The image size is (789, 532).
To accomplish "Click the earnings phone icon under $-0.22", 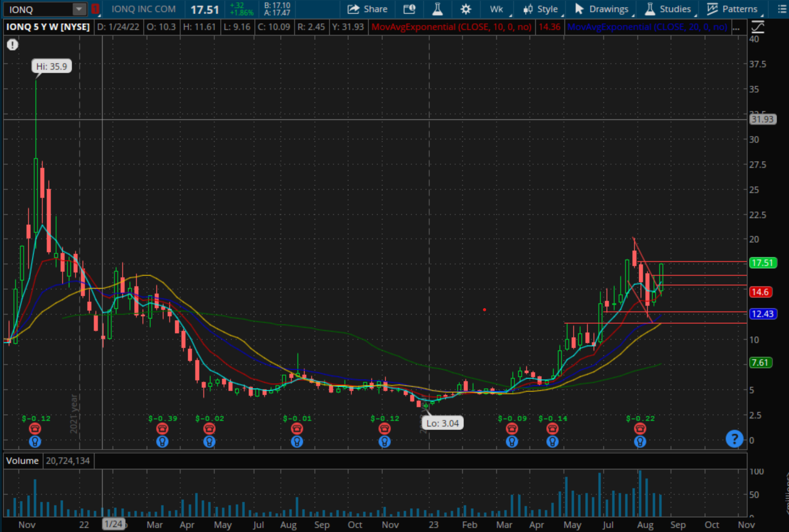I will click(640, 429).
